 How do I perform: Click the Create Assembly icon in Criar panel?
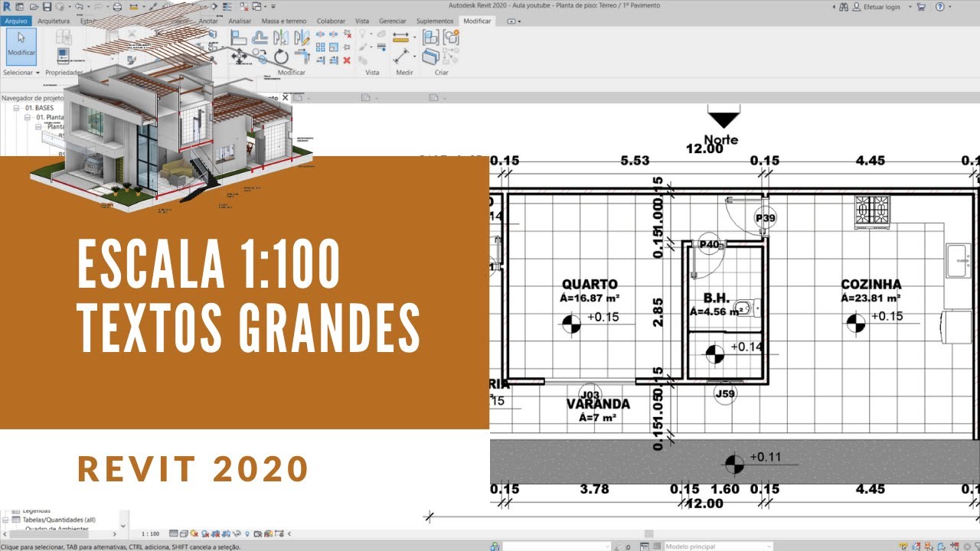[431, 37]
